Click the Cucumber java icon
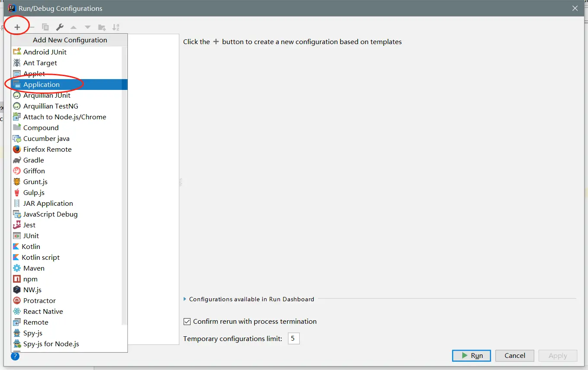Screen dimensions: 588x370 coord(17,138)
